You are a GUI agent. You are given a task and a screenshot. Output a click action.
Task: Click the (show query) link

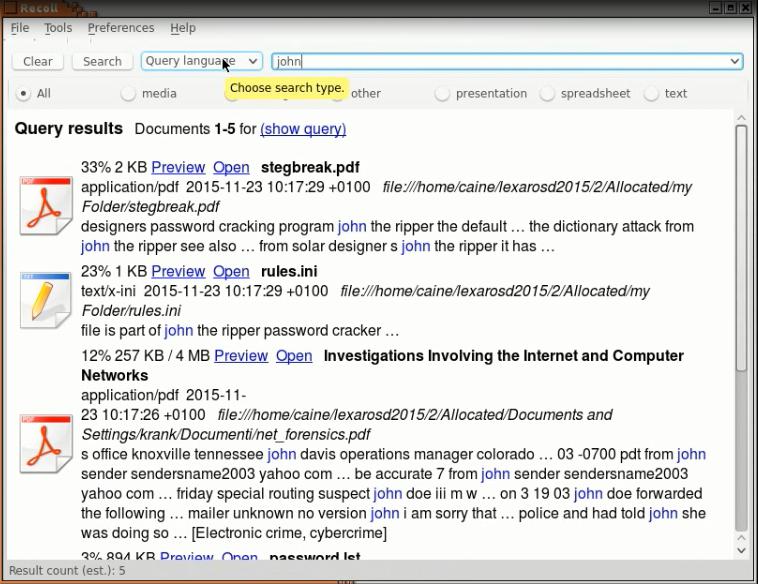(303, 129)
